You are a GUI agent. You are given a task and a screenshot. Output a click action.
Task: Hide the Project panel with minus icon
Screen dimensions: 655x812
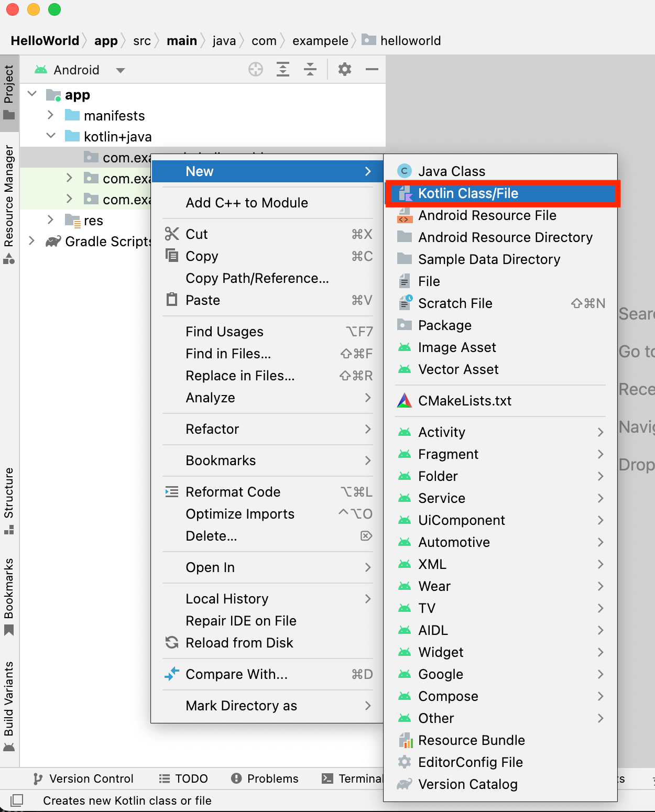tap(372, 69)
